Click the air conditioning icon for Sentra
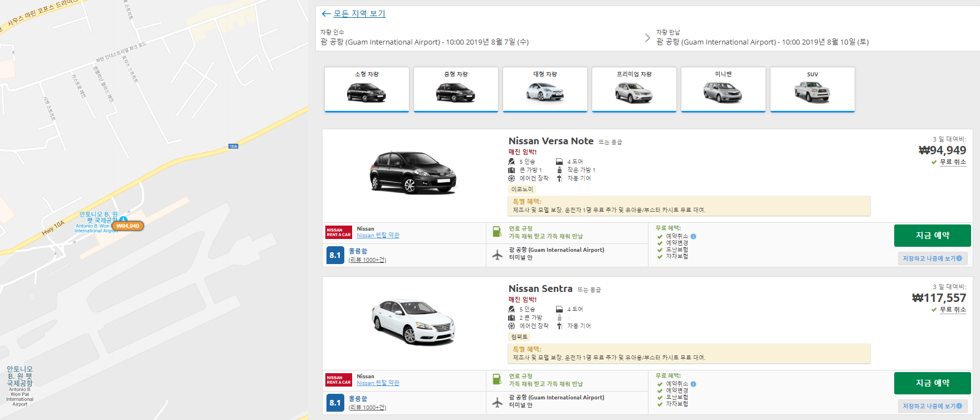Viewport: 980px width, 420px height. click(x=511, y=326)
